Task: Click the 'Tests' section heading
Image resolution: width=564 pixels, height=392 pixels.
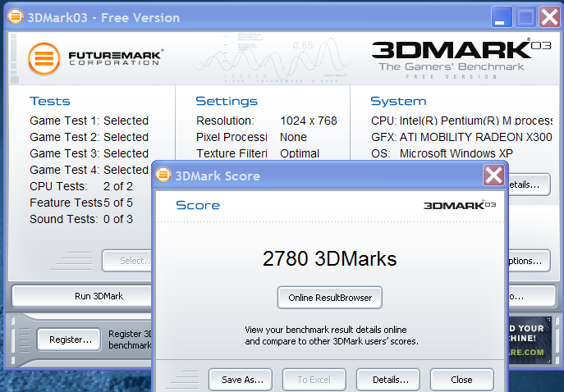Action: point(49,101)
